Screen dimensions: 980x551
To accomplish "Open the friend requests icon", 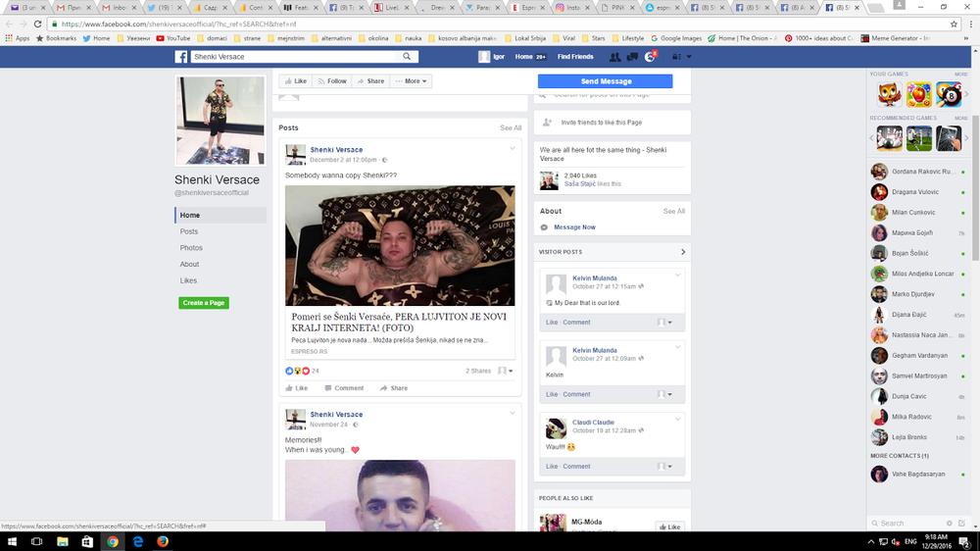I will (614, 57).
